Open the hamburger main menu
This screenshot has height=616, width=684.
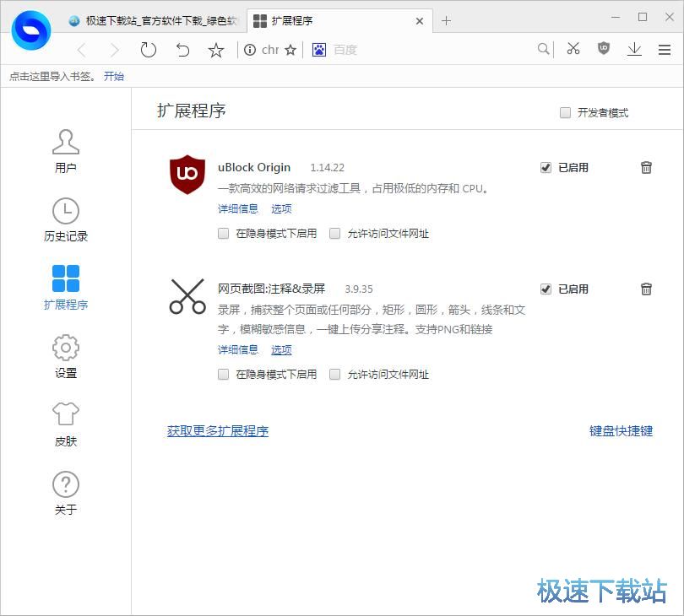coord(665,50)
